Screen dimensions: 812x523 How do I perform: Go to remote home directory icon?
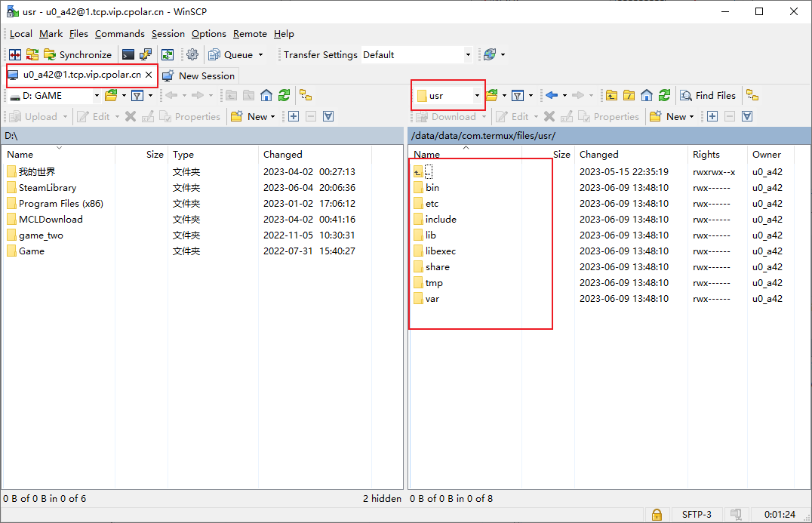point(646,95)
